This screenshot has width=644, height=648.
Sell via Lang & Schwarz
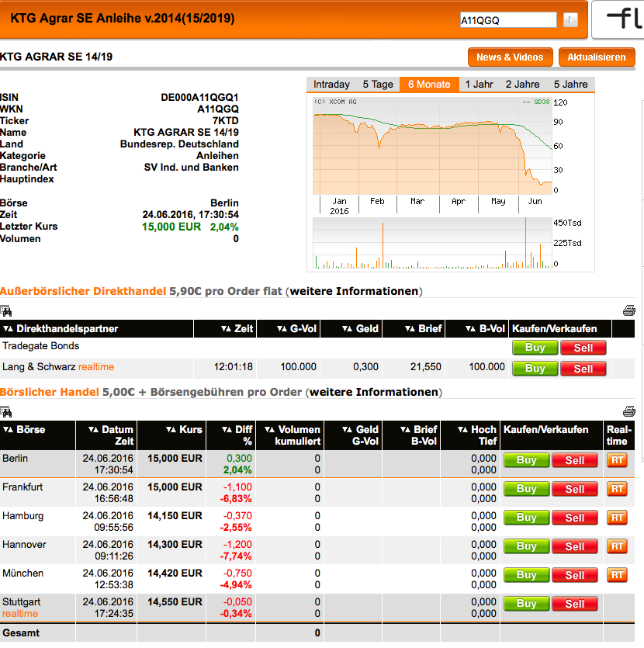click(x=583, y=368)
